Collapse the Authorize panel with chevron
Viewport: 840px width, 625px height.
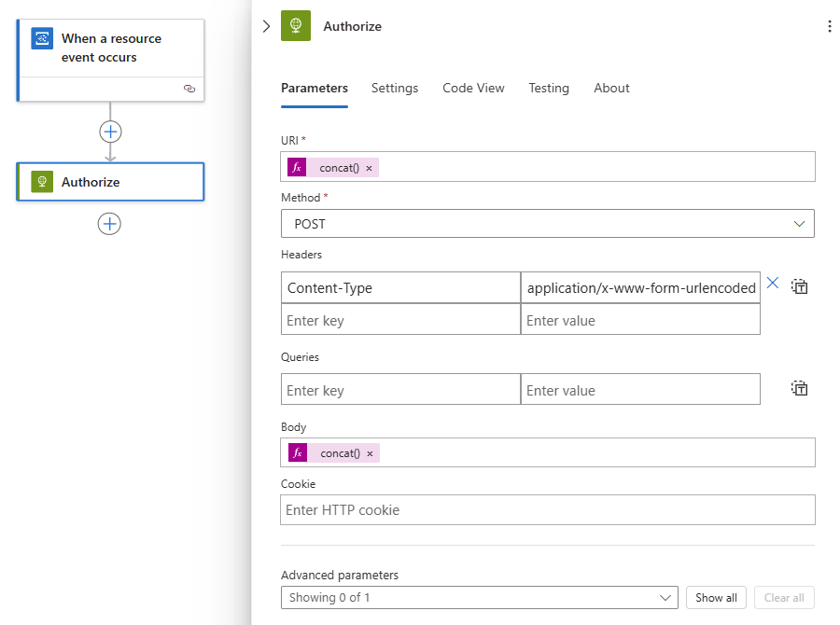(x=266, y=26)
